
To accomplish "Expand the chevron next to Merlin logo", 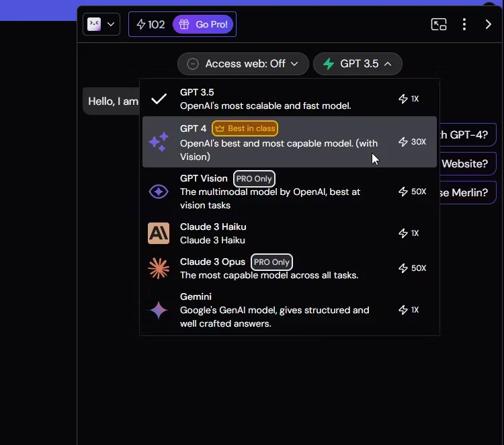I will 111,24.
